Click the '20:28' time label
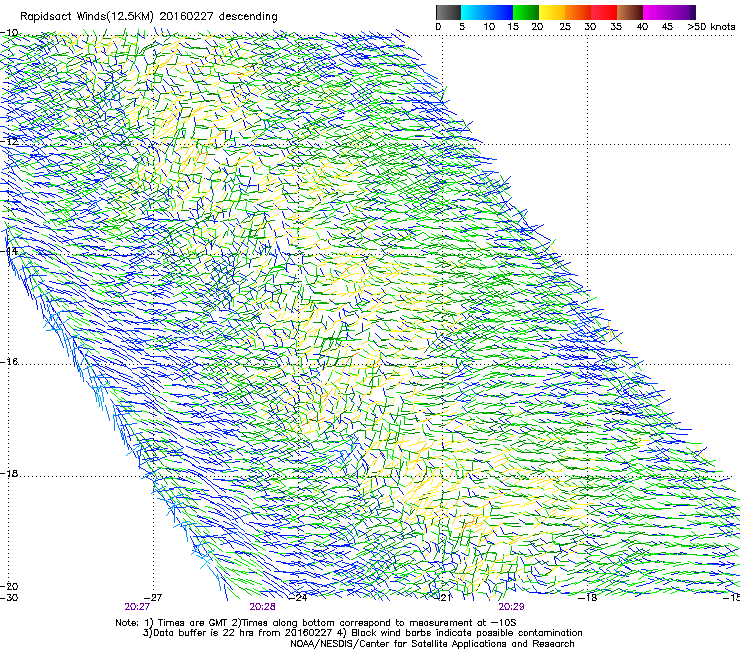Screen dimensions: 740x650 pos(262,607)
